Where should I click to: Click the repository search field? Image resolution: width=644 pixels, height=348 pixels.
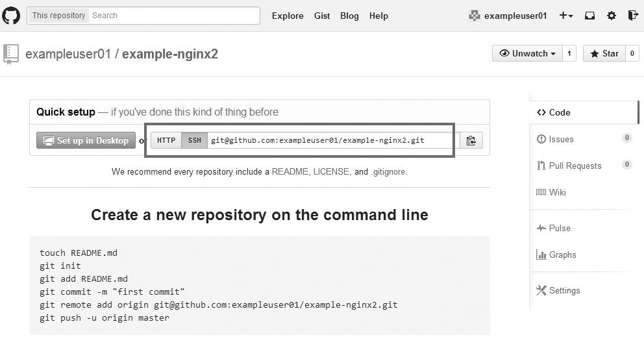click(173, 16)
